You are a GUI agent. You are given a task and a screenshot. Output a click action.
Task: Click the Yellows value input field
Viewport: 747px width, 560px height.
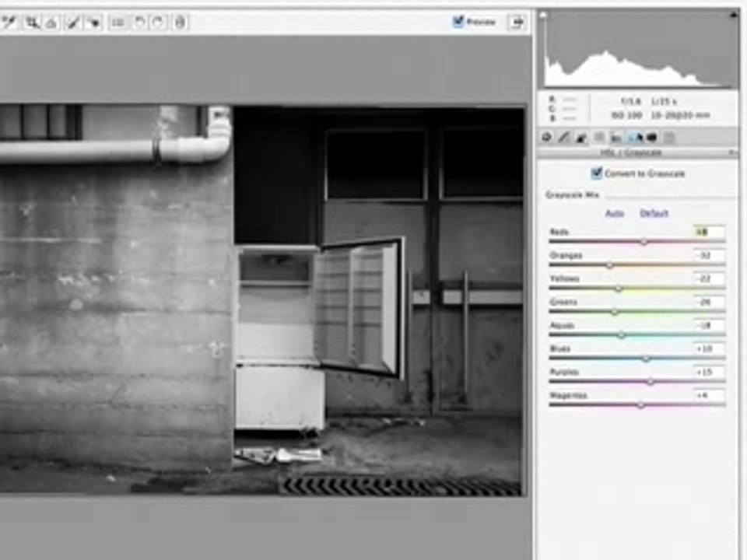tap(710, 278)
